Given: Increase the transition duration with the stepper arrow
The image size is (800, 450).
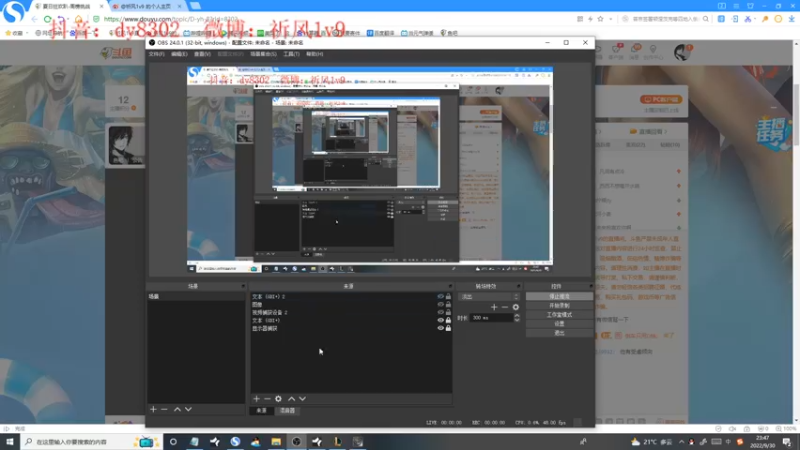Looking at the screenshot, I should pos(517,315).
